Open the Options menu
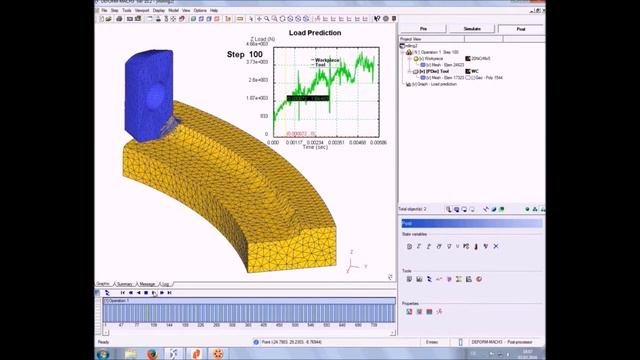640x360 pixels. tap(200, 10)
